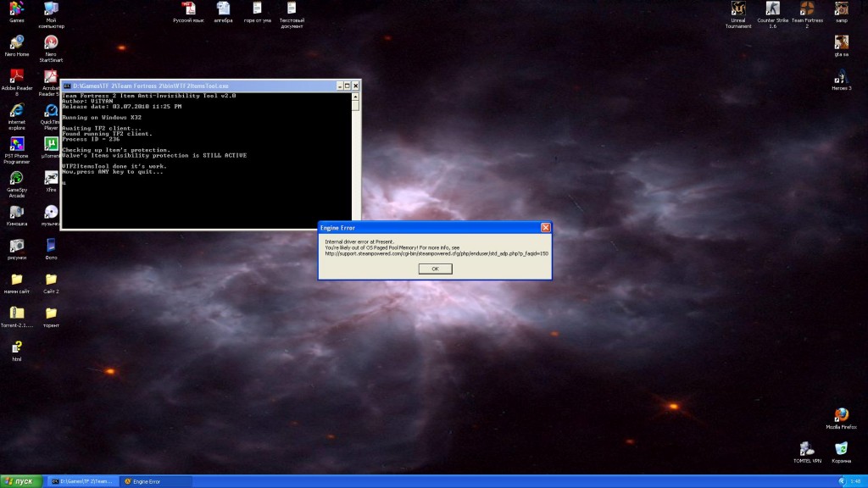The width and height of the screenshot is (868, 488).
Task: Switch to the D:\Games\TF 2 taskbar button
Action: 82,481
